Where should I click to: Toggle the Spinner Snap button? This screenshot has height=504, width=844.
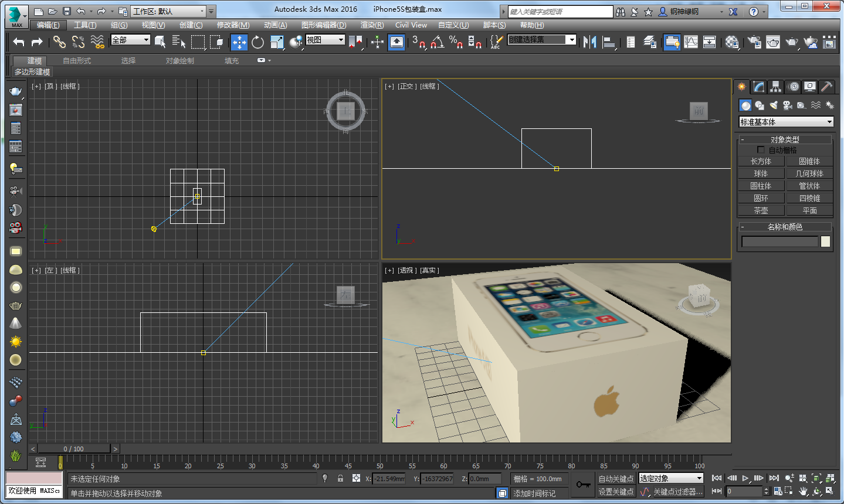click(x=475, y=42)
